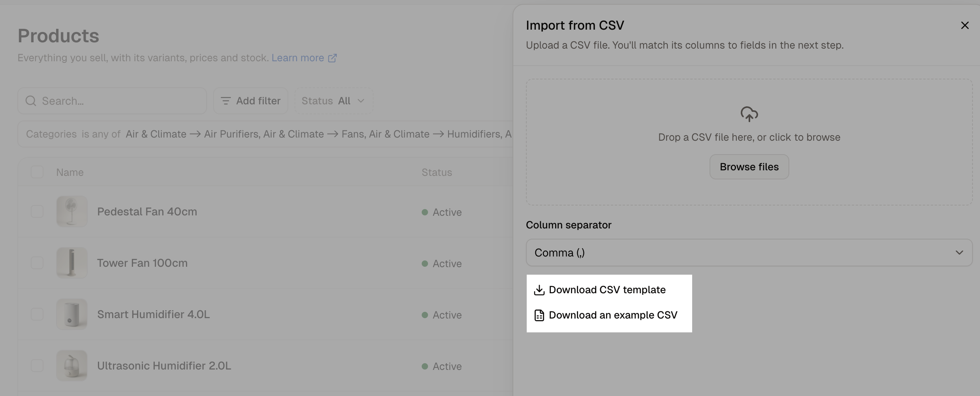Viewport: 980px width, 396px height.
Task: Click the file icon beside example CSV
Action: [539, 315]
